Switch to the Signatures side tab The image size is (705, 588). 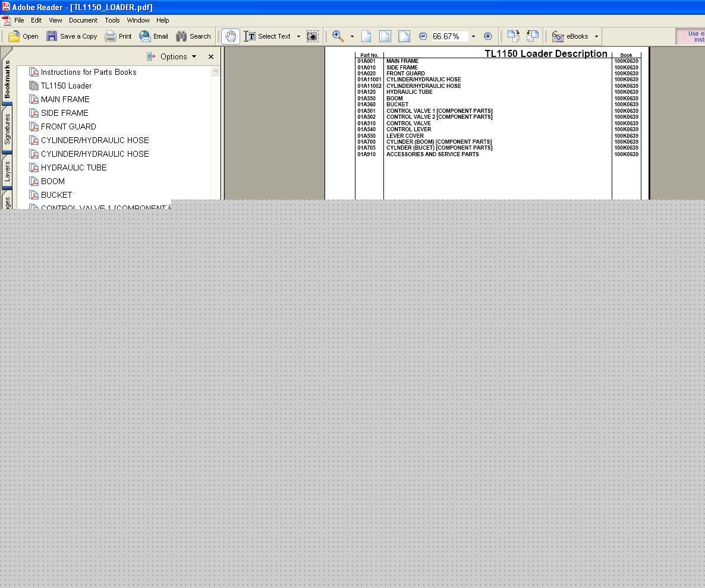coord(7,129)
